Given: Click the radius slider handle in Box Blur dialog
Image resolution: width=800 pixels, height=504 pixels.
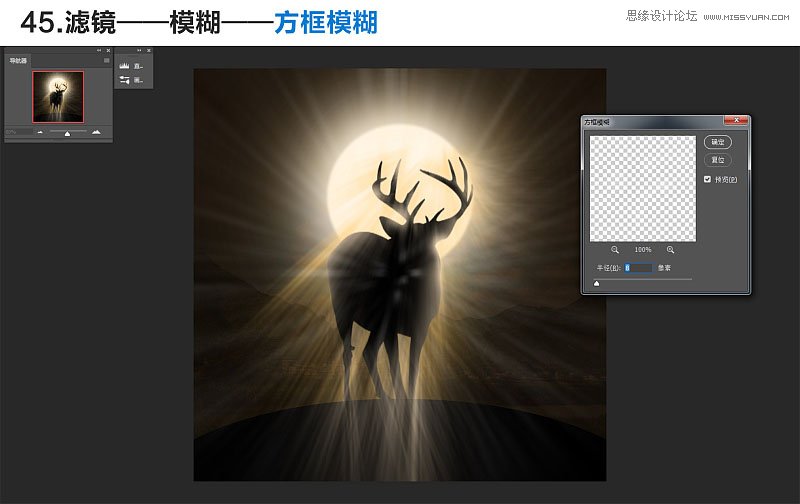Looking at the screenshot, I should 596,283.
